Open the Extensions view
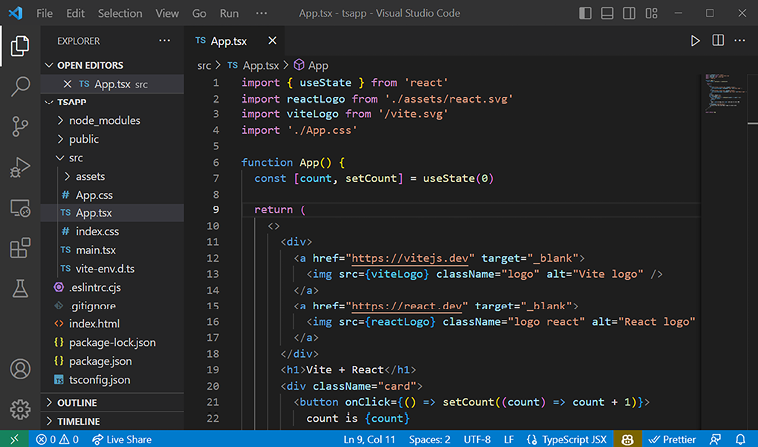 pos(20,248)
